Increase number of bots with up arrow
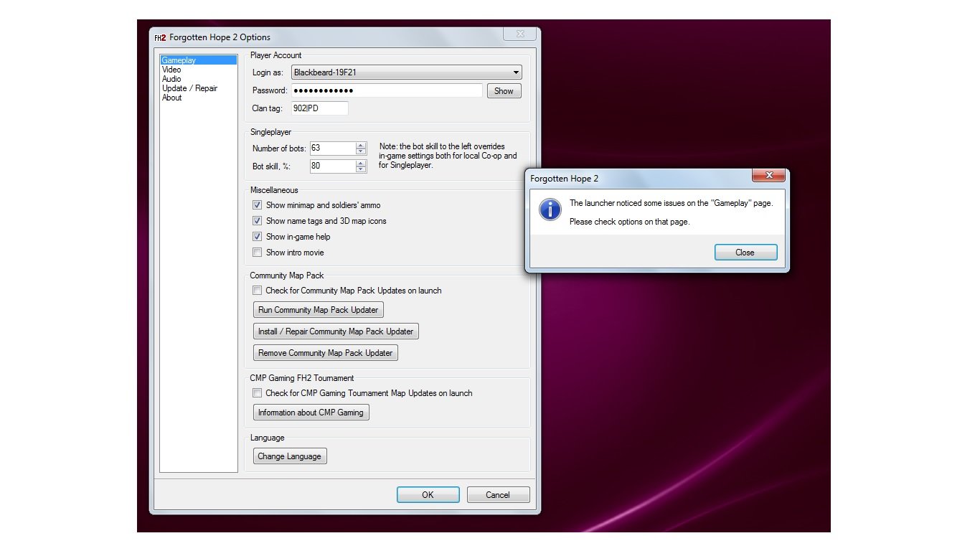This screenshot has width=980, height=551. [361, 145]
